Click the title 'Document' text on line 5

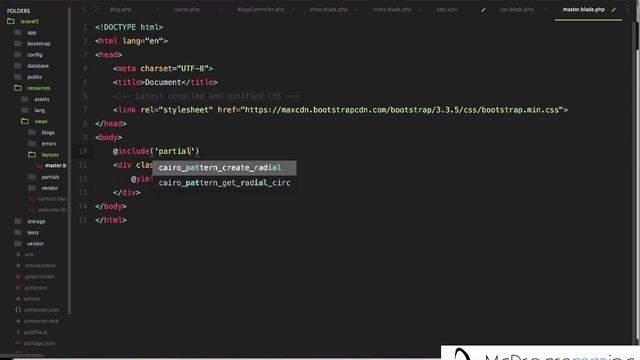click(163, 82)
